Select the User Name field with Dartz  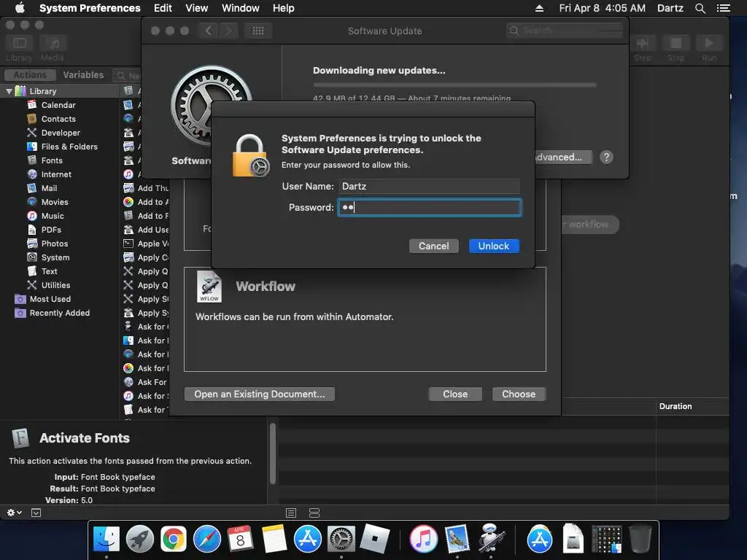(429, 186)
